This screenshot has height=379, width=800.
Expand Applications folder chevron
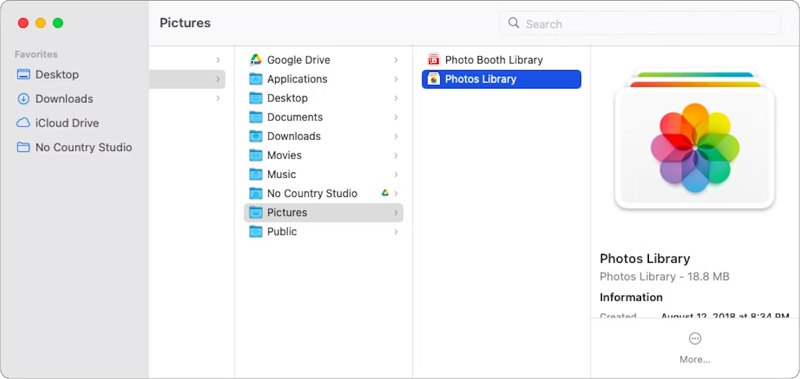pos(396,79)
